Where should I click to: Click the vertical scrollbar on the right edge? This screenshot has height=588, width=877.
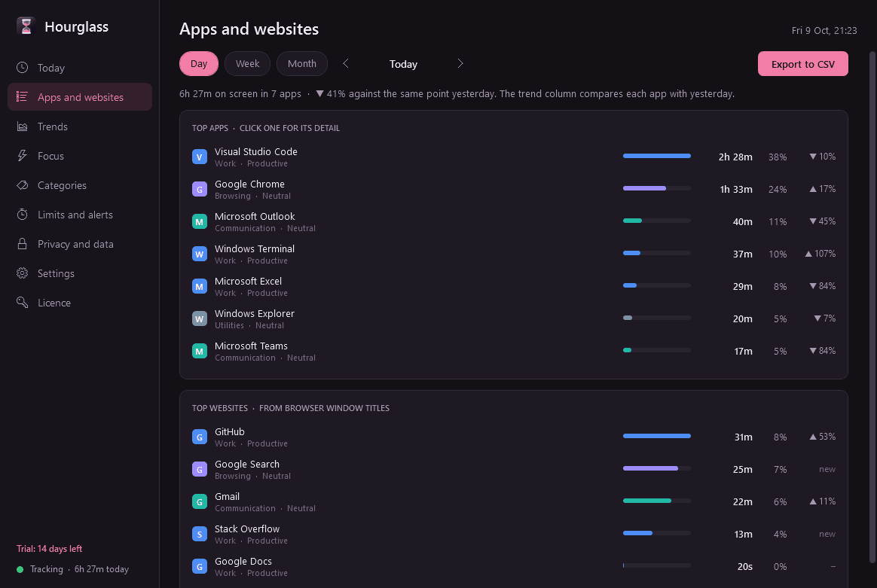pos(872,307)
